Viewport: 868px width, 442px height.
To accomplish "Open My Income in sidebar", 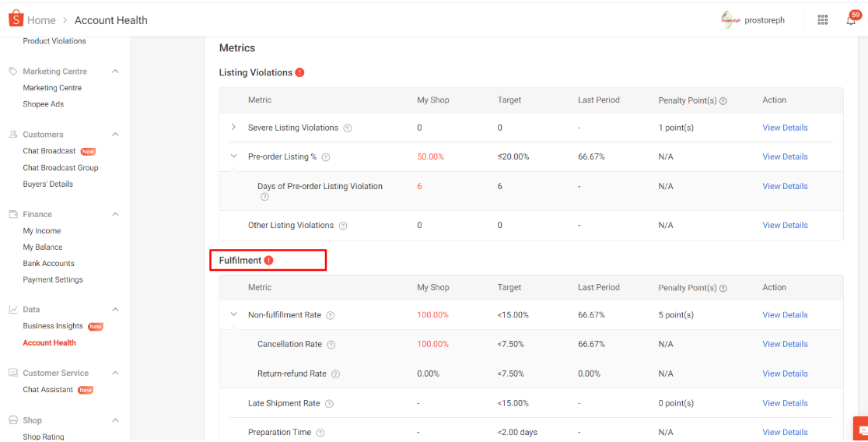I will 41,231.
